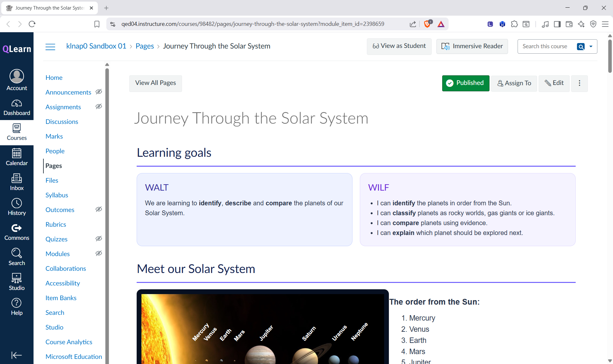This screenshot has height=364, width=613.
Task: Open Accessibility in course navigation
Action: (x=63, y=283)
